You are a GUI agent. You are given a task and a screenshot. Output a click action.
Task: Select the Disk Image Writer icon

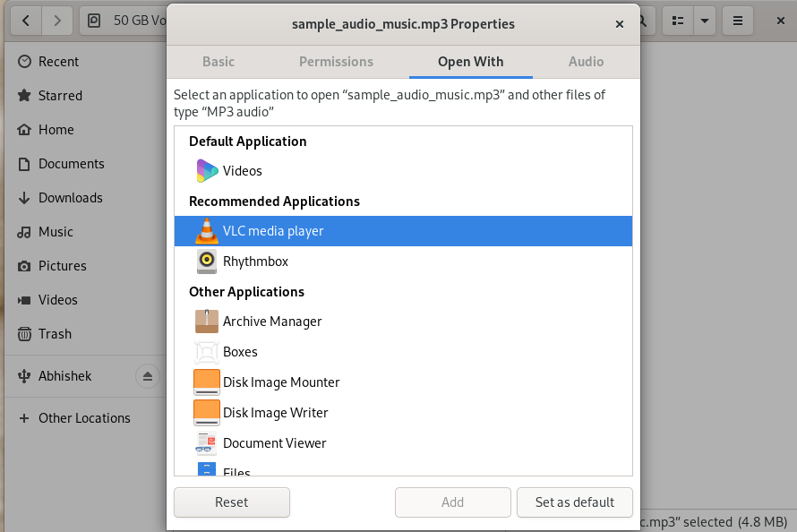207,413
